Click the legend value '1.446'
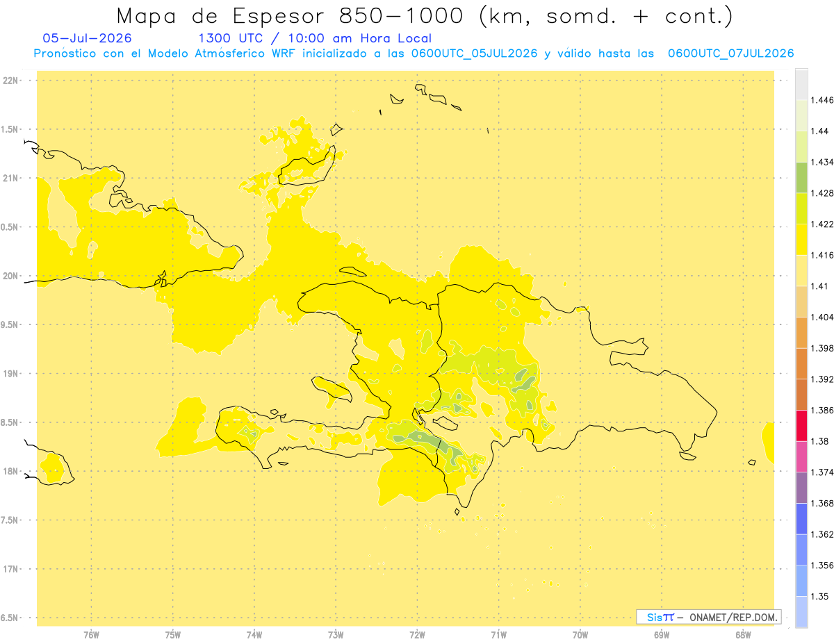The image size is (834, 644). (x=822, y=100)
